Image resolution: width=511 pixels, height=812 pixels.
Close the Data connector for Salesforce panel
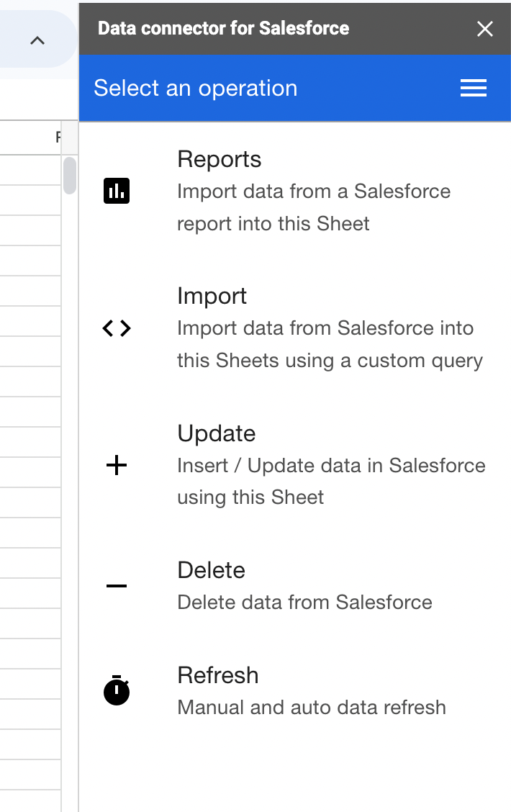click(x=485, y=29)
